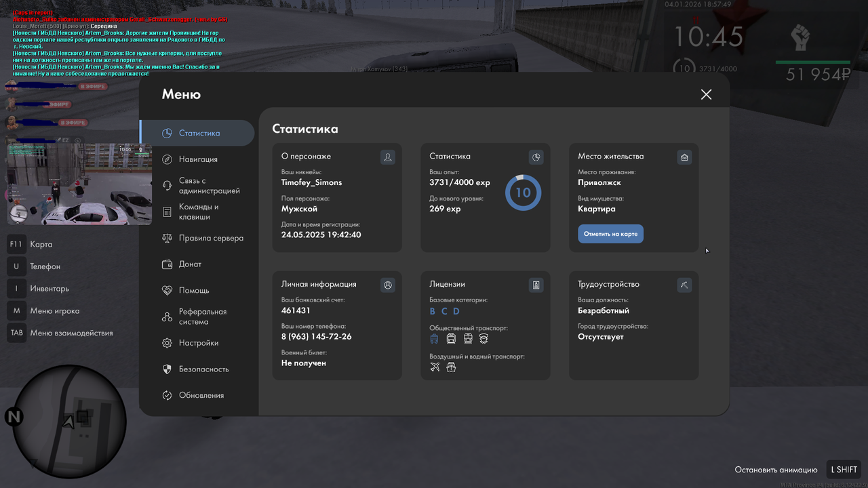
Task: Open the Правила сервера section
Action: point(197,238)
